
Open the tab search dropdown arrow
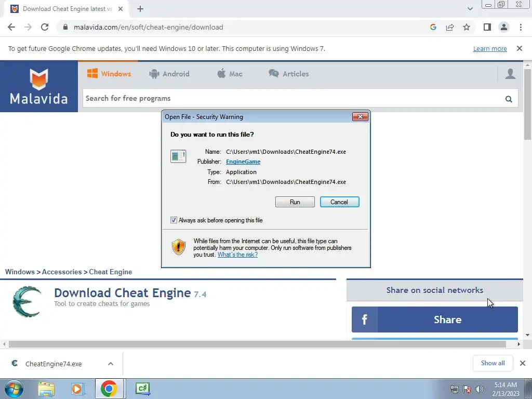pos(470,9)
